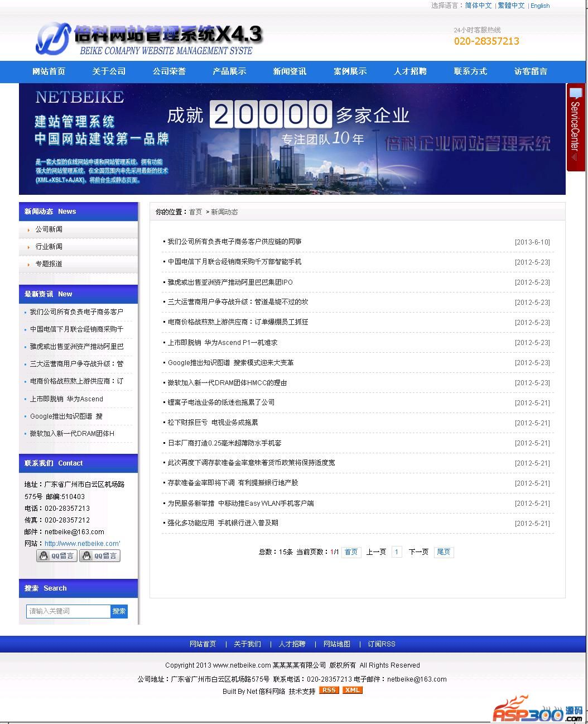Viewport: 588px width, 724px height.
Task: Open 联系方式 navigation item
Action: [x=470, y=71]
